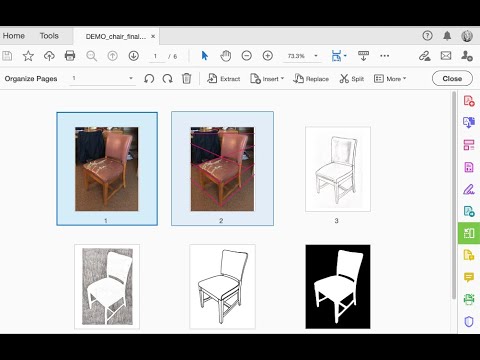Rotate pages clockwise
The height and width of the screenshot is (360, 480).
click(x=167, y=79)
